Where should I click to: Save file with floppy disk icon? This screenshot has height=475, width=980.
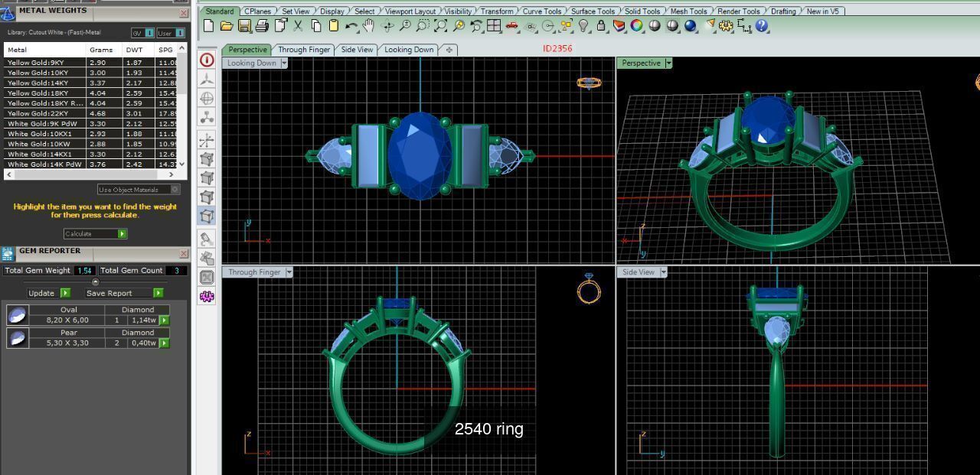[244, 26]
